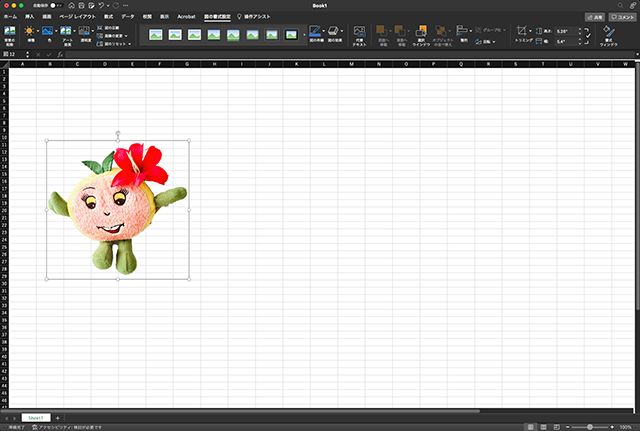Click the Transparency (透明度) icon
The width and height of the screenshot is (640, 431).
(86, 33)
